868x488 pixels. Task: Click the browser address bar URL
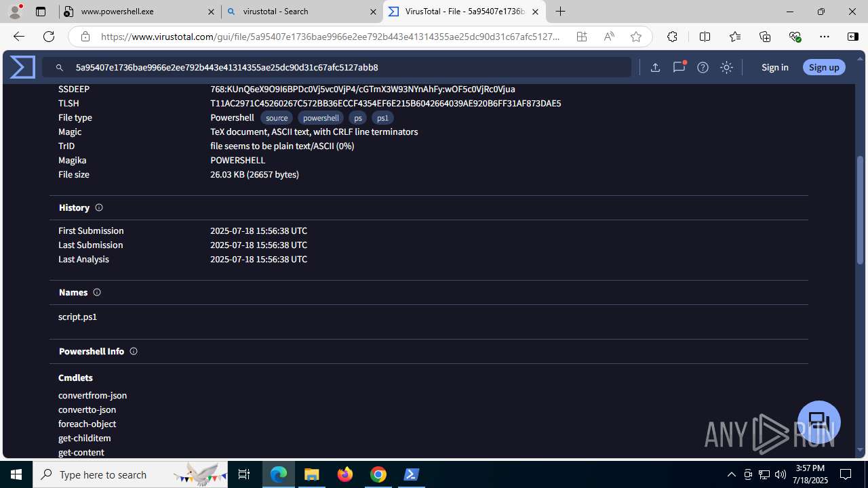[331, 37]
